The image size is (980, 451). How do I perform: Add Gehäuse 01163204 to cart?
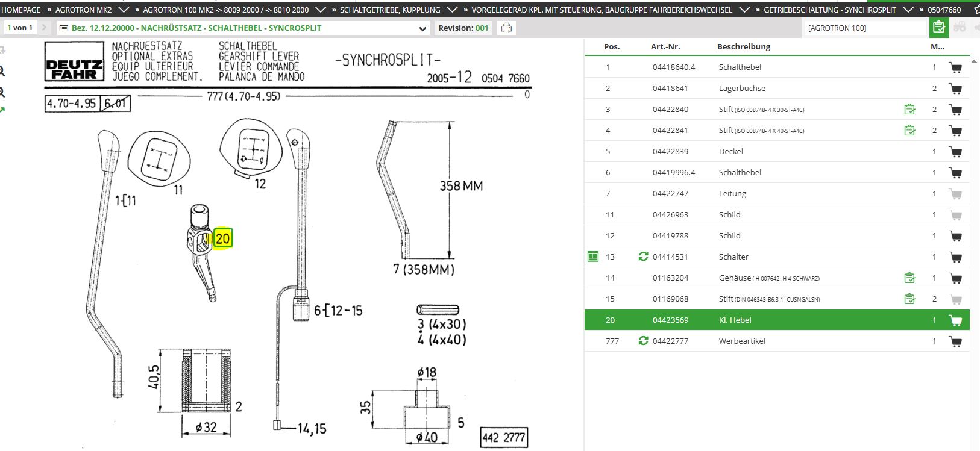coord(955,278)
